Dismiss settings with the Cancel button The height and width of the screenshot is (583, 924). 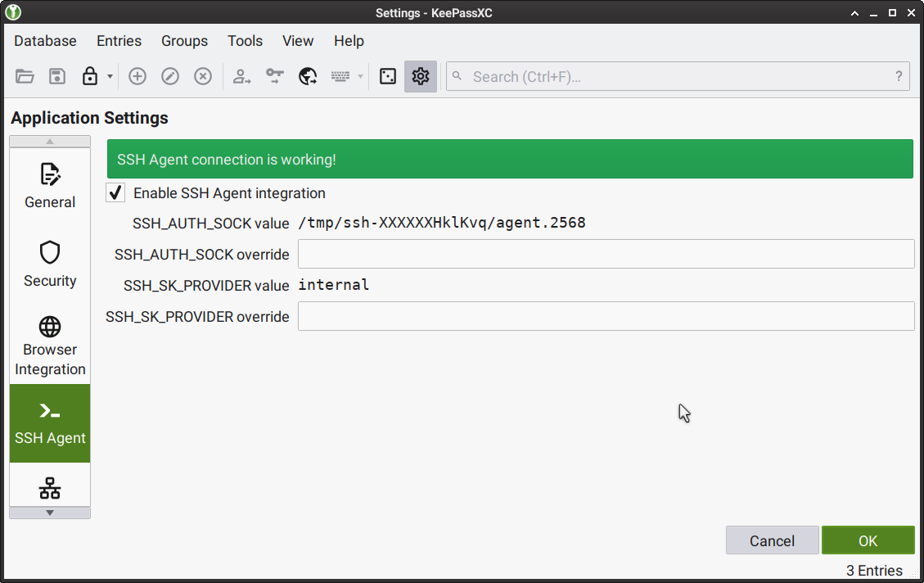click(772, 540)
